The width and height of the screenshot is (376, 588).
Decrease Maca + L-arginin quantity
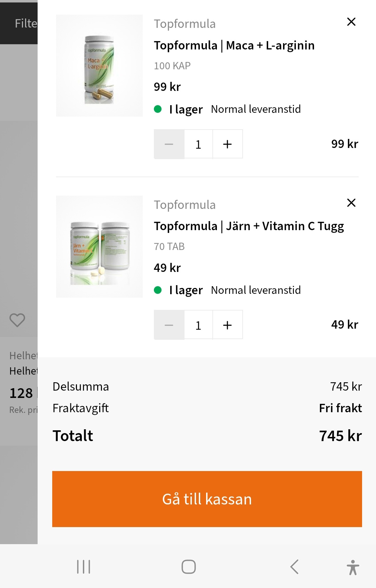[x=169, y=144]
